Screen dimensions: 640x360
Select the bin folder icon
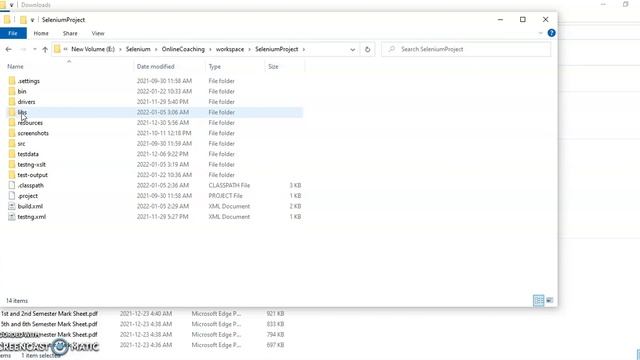tap(12, 91)
